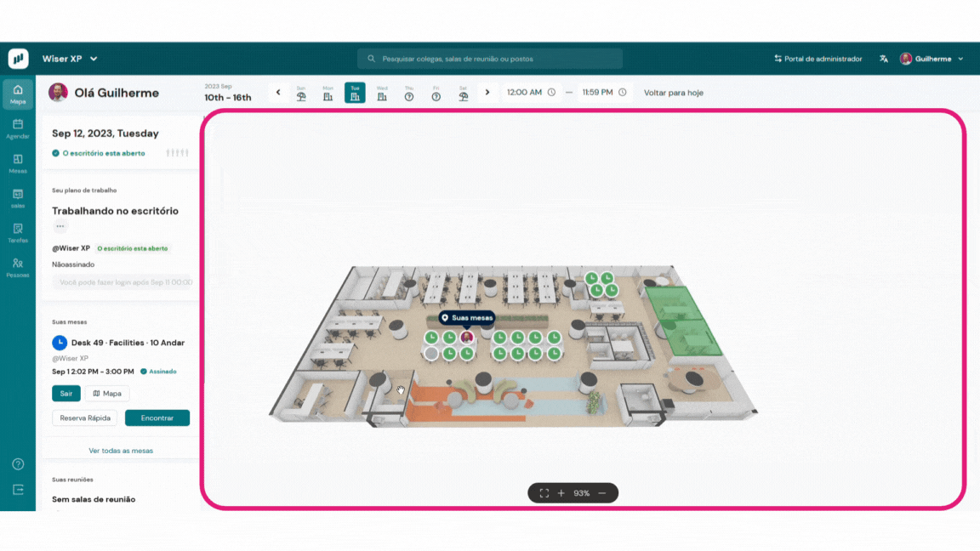This screenshot has width=980, height=551.
Task: Open Ver todas as mesas link
Action: [121, 451]
